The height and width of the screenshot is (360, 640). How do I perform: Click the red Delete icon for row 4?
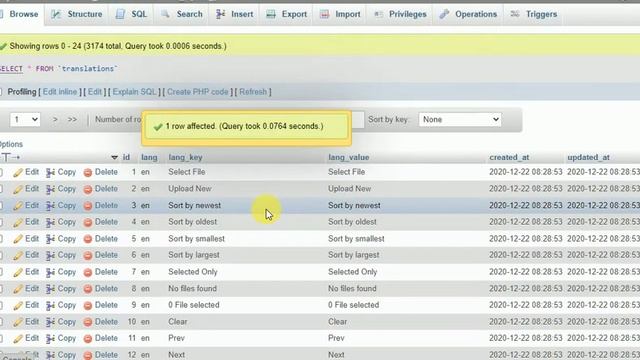[88, 222]
